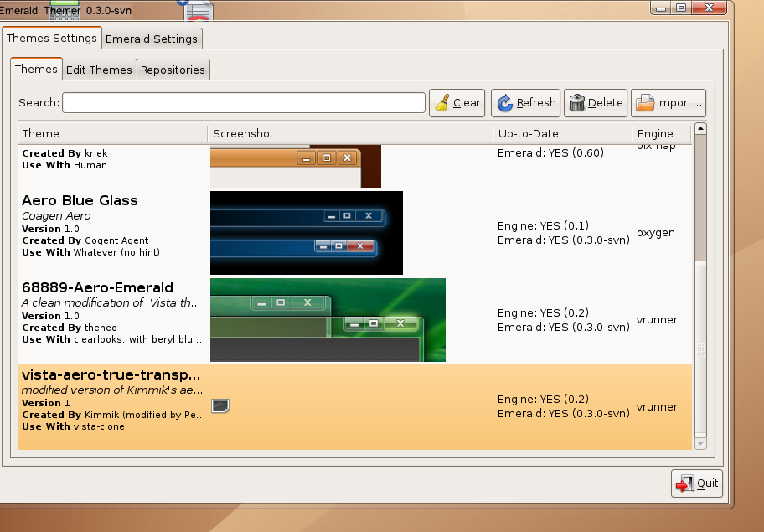Click 'Created By kriek' text
This screenshot has height=532, width=764.
pyautogui.click(x=65, y=153)
